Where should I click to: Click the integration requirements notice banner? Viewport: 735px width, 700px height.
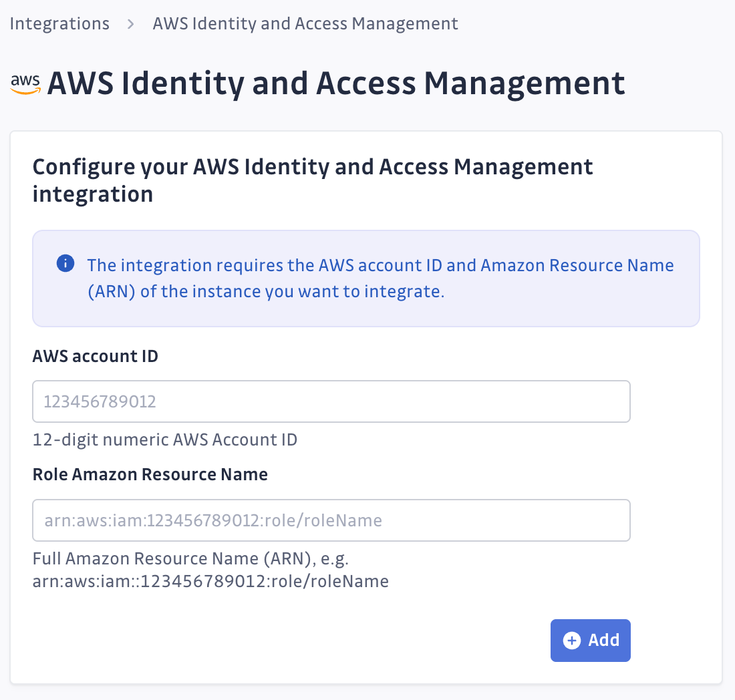(x=365, y=279)
